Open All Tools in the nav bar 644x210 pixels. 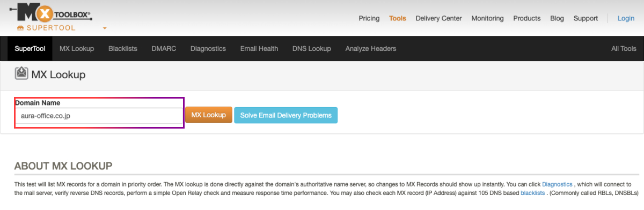tap(624, 48)
